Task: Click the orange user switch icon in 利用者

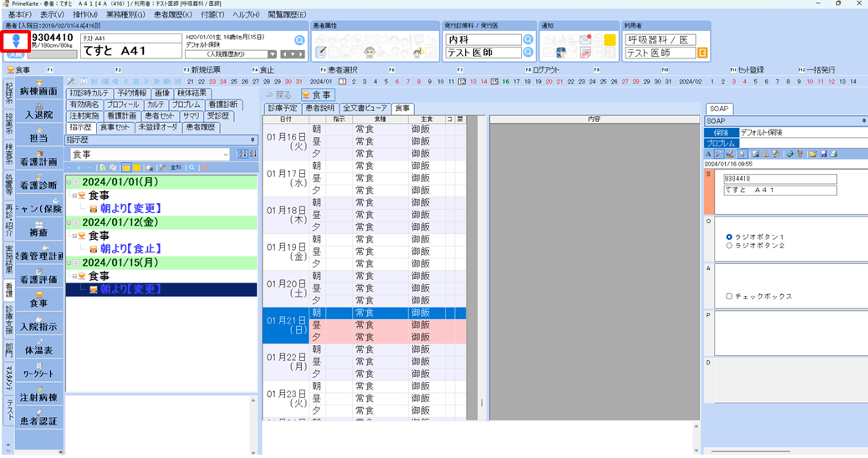Action: (x=702, y=53)
